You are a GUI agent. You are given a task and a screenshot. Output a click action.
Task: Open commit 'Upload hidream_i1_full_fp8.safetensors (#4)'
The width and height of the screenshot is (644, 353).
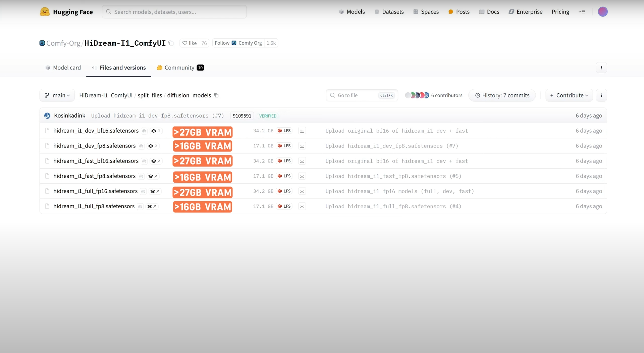pos(393,206)
